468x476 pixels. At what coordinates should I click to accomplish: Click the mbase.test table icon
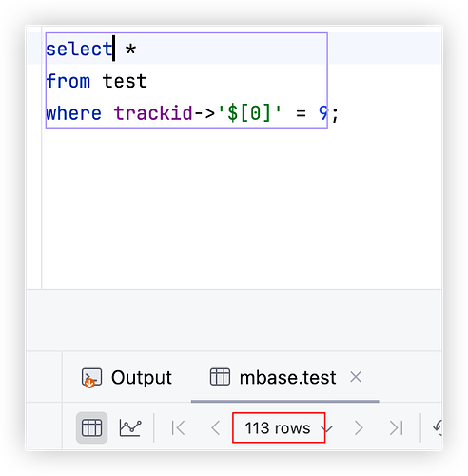click(x=220, y=377)
